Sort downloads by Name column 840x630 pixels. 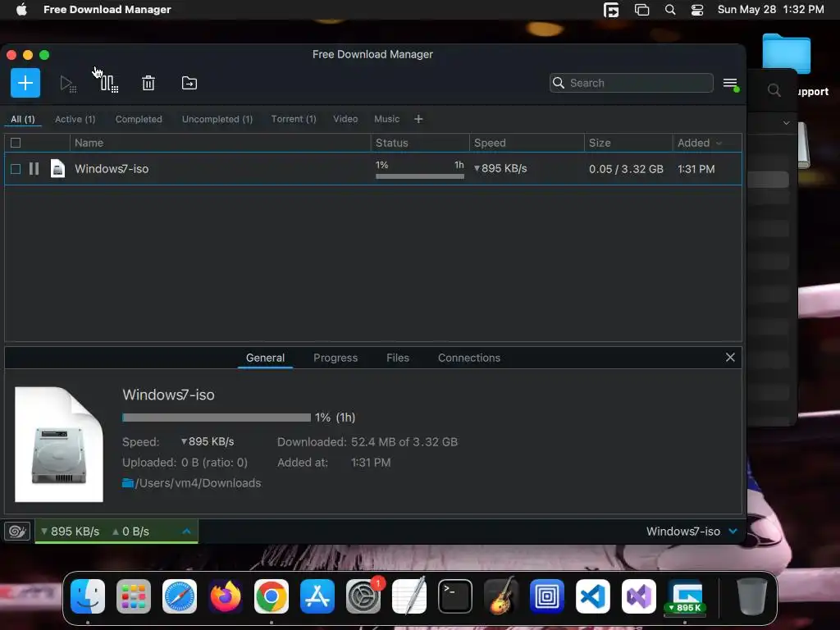coord(220,143)
